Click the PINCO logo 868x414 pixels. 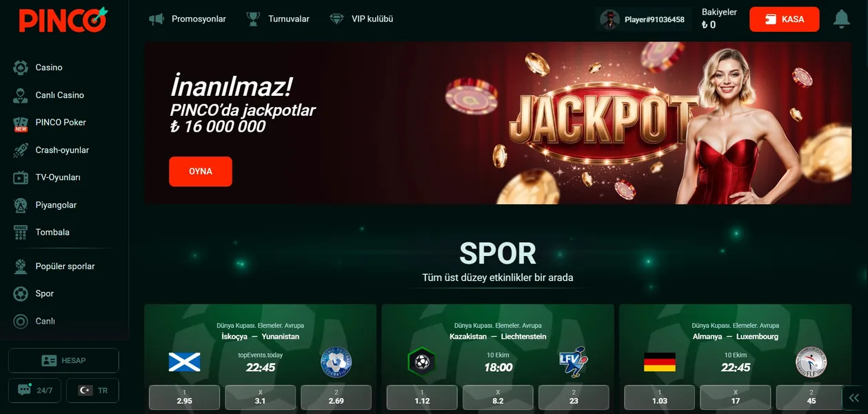pos(63,19)
